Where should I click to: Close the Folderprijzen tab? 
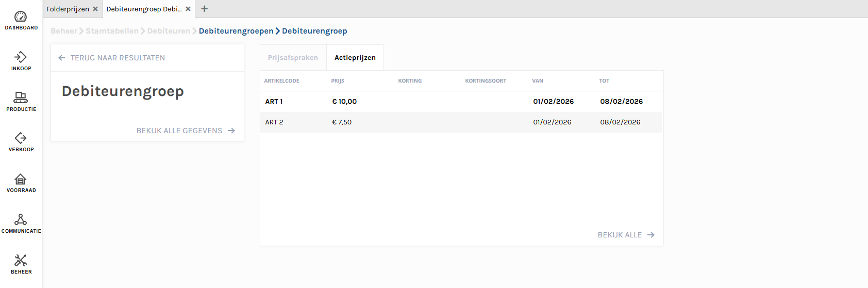click(95, 9)
